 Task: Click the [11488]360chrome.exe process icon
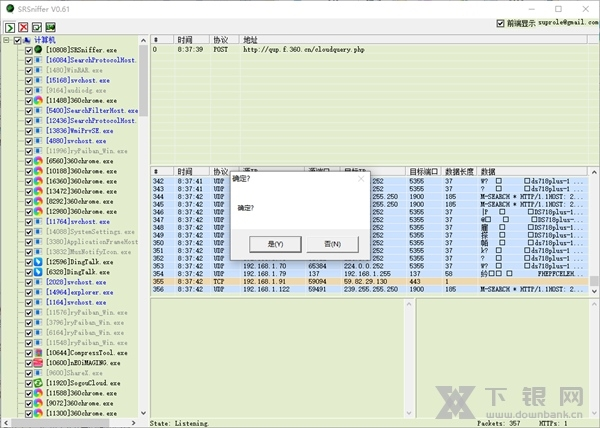38,101
